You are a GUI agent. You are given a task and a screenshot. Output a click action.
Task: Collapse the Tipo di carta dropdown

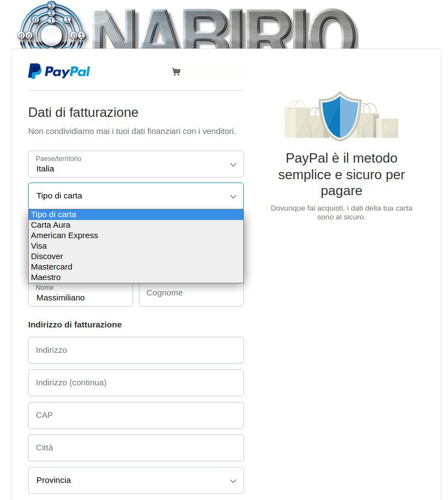[x=136, y=196]
